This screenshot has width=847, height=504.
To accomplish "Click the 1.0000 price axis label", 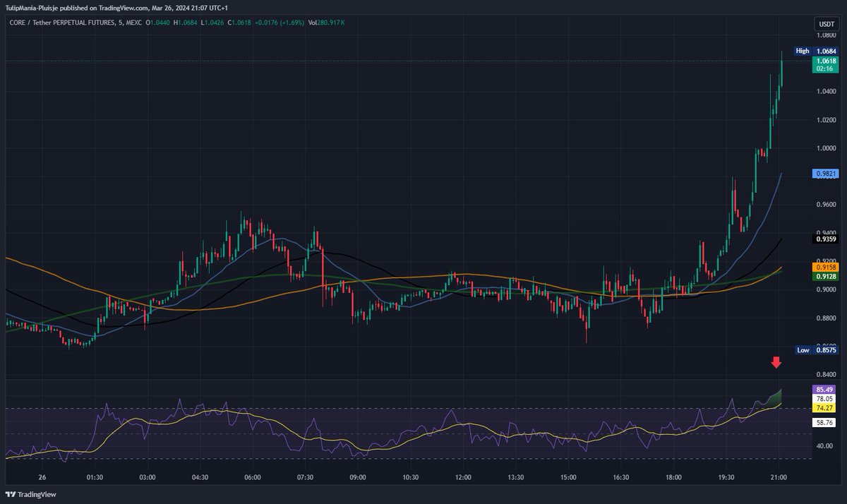I will tap(825, 148).
